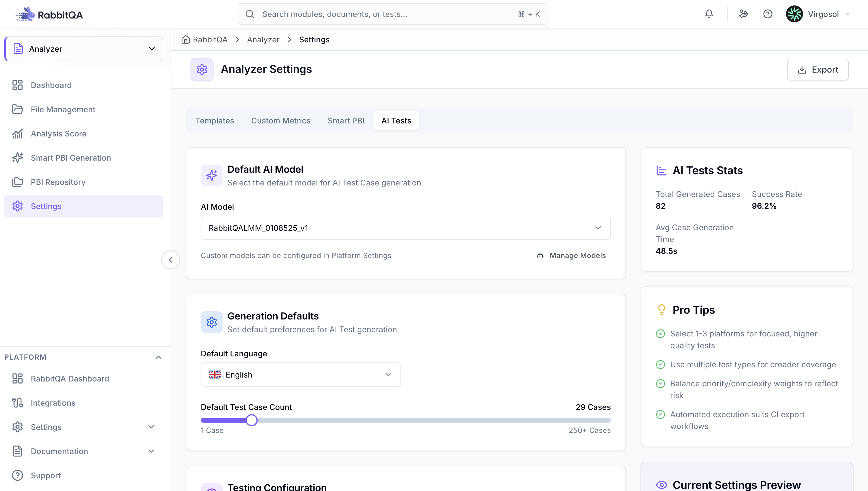Switch to the Custom Metrics tab
This screenshot has width=868, height=491.
tap(280, 120)
